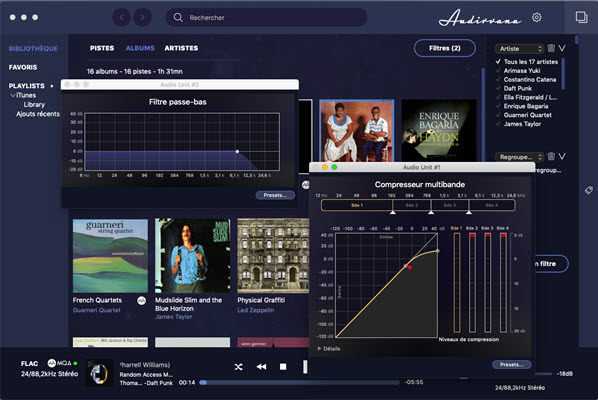Stop playback
This screenshot has width=598, height=400.
click(x=283, y=367)
